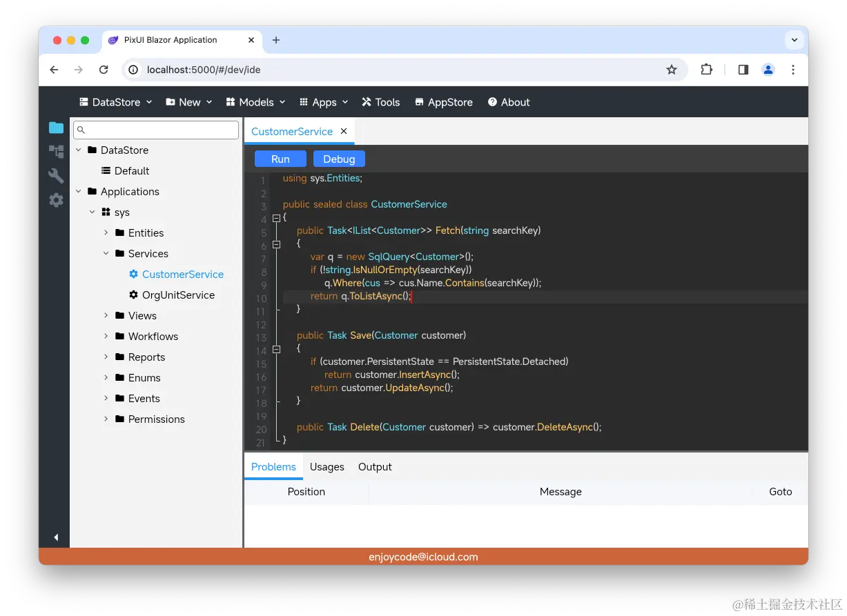The width and height of the screenshot is (847, 616).
Task: Open the DataStore menu
Action: point(115,102)
